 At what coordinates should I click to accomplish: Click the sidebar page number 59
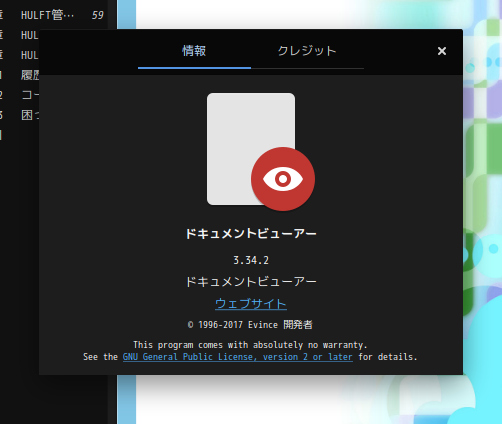tap(97, 15)
